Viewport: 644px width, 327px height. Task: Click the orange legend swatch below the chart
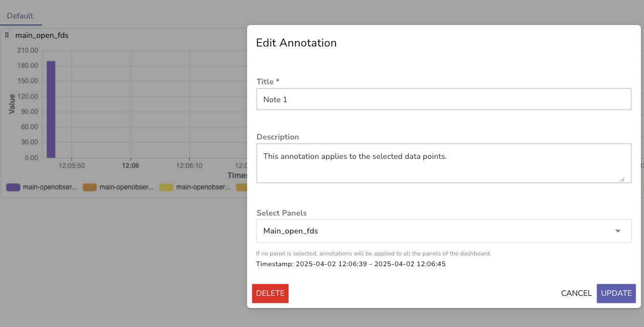click(x=90, y=187)
